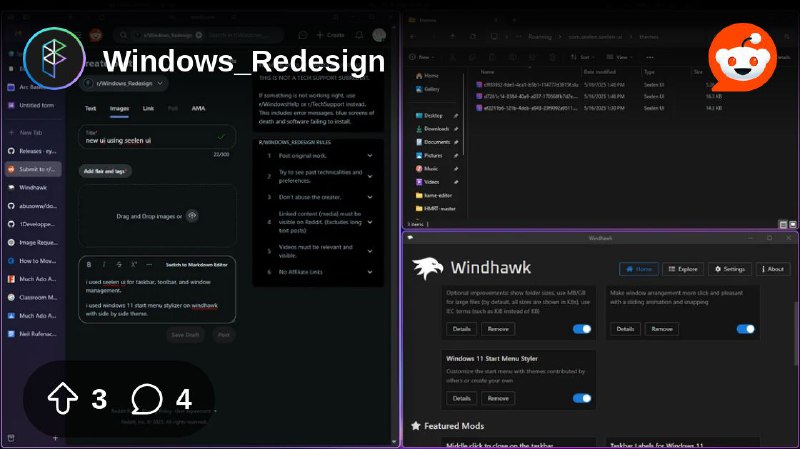Open Windhawk About tab

[772, 269]
